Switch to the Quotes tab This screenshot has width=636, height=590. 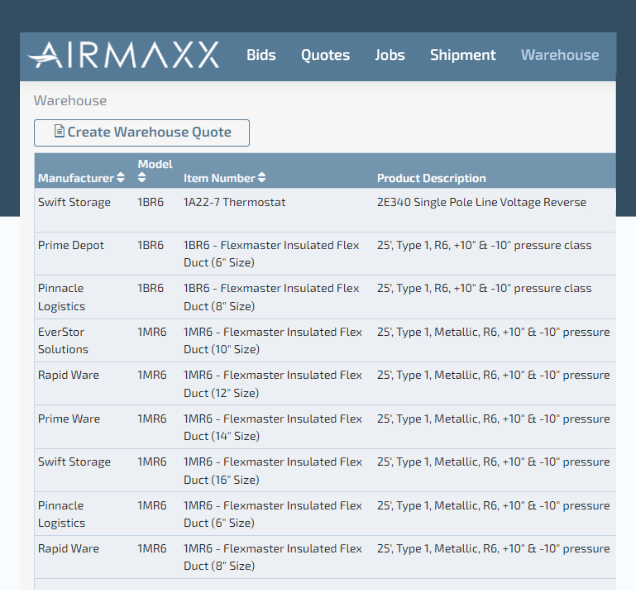(x=325, y=55)
